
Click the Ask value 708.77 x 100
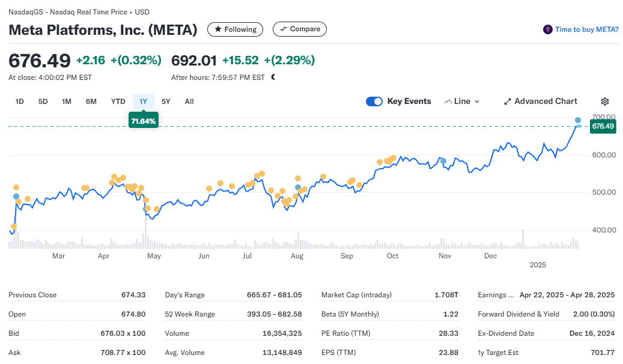pos(123,353)
